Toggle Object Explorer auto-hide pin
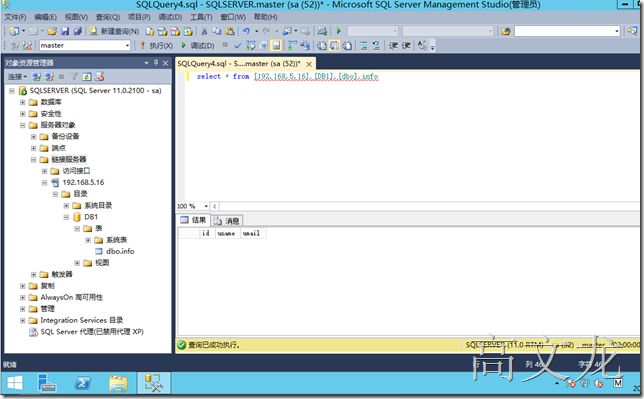Image resolution: width=644 pixels, height=399 pixels. click(x=156, y=62)
